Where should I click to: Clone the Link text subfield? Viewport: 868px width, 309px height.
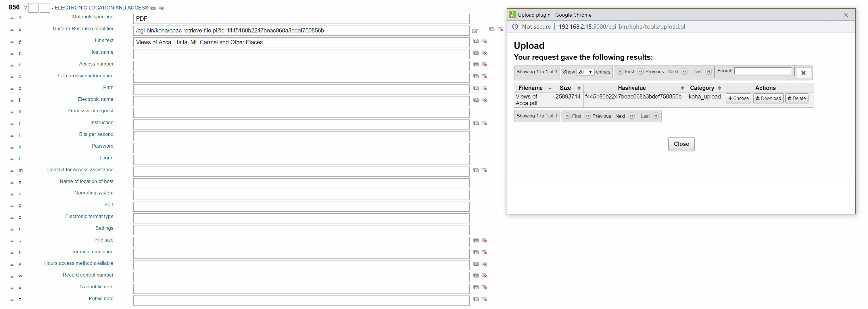[x=476, y=41]
